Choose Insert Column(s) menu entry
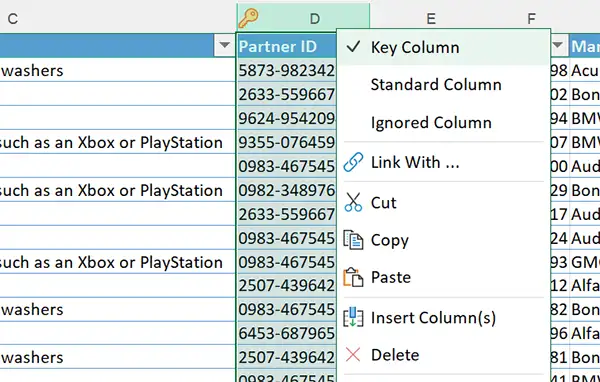This screenshot has height=382, width=600. [443, 317]
